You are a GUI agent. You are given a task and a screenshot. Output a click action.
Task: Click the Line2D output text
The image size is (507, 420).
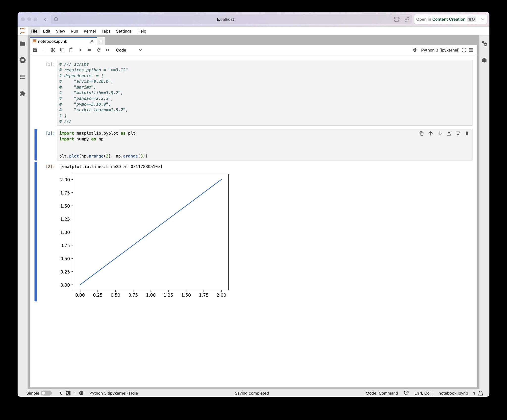111,166
